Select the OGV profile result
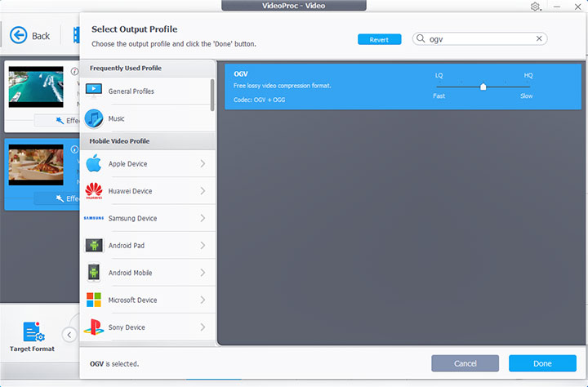Image resolution: width=588 pixels, height=387 pixels. 403,87
